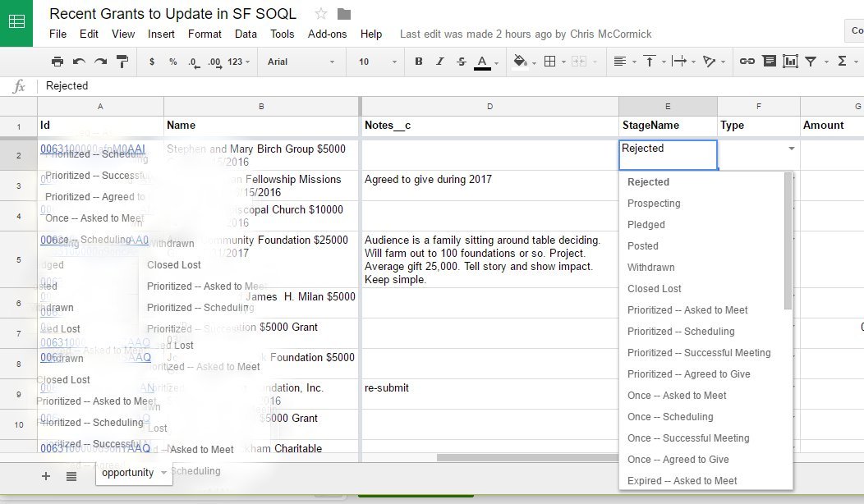Image resolution: width=864 pixels, height=504 pixels.
Task: Click the dropdown list scrollbar
Action: [788, 241]
